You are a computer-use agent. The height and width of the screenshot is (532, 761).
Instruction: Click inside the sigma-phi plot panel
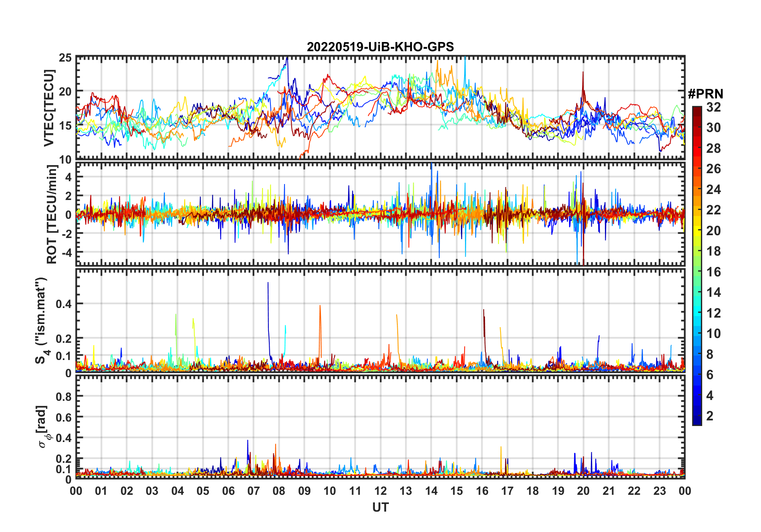[x=380, y=426]
